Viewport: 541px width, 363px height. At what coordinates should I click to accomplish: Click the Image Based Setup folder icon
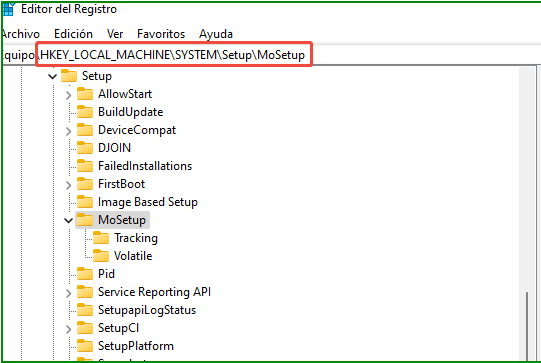pos(85,202)
